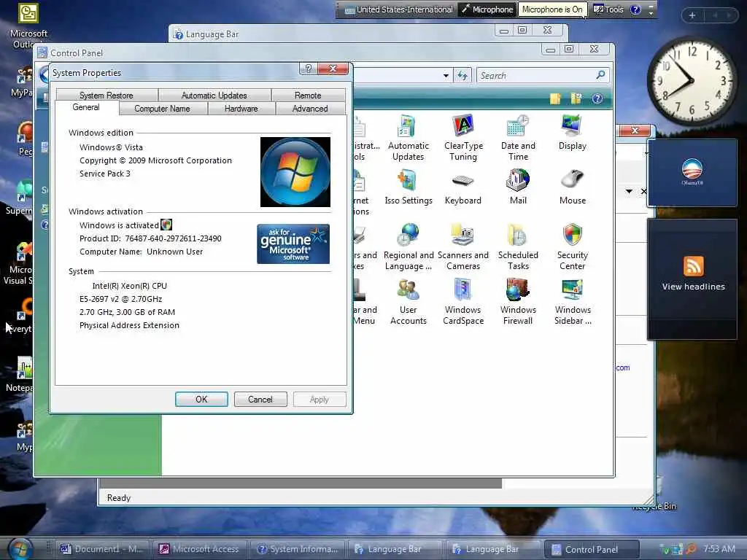Switch to Automatic Updates tab
The width and height of the screenshot is (747, 560).
pyautogui.click(x=214, y=96)
